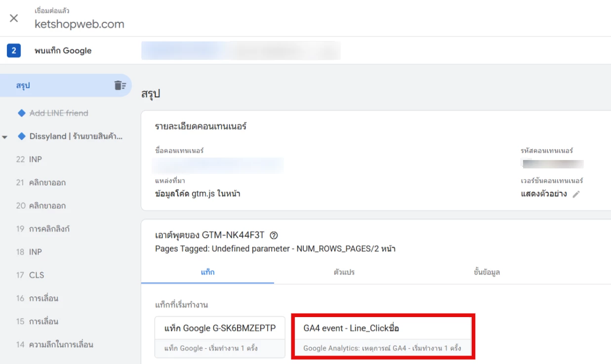Open the help icon beside GTM-NK44F3T

(x=274, y=236)
